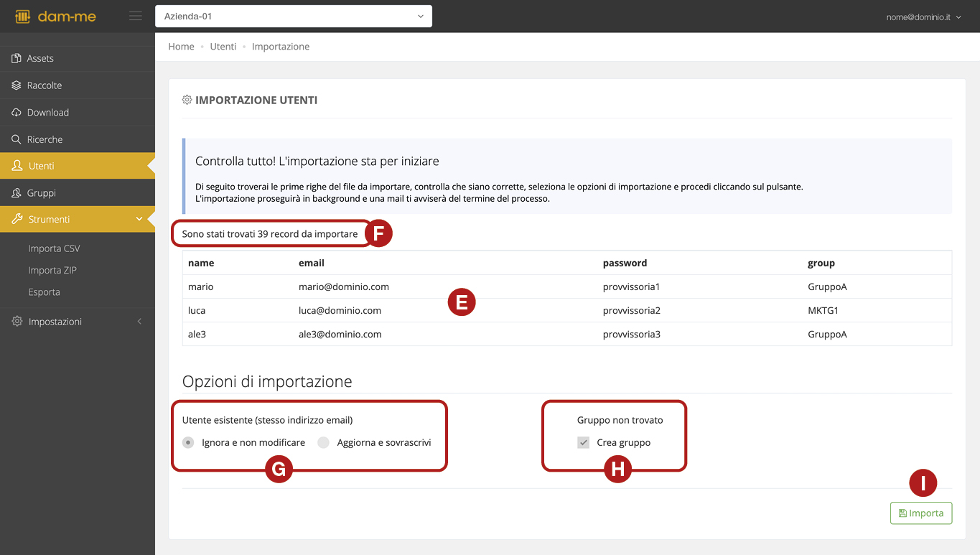Click provvissoria2 password cell
Viewport: 980px width, 555px height.
[x=632, y=311]
